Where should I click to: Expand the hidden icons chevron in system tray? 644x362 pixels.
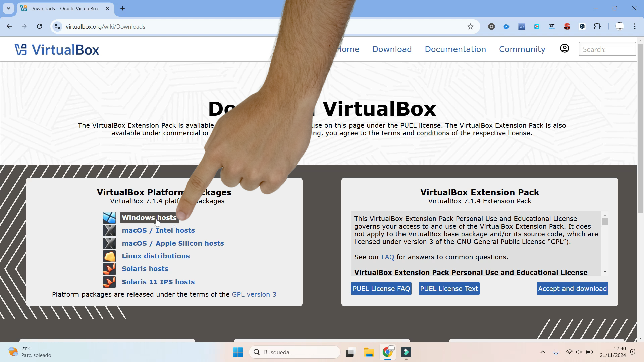(543, 352)
